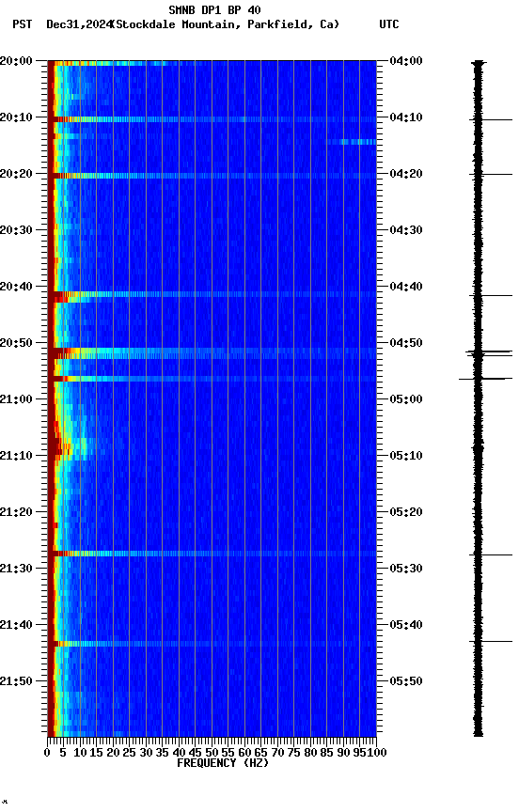Click the '21:00' PST time label

tap(16, 399)
